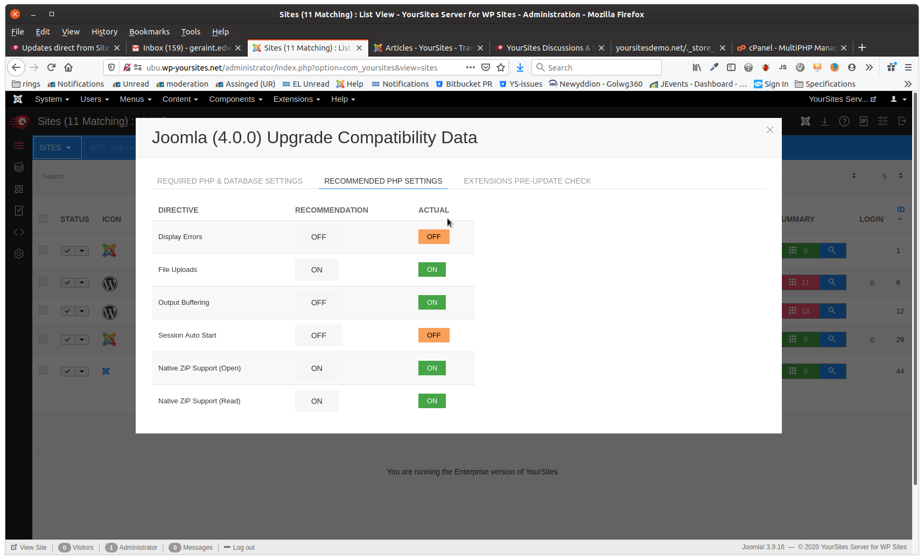Click the document icon in YourSites top toolbar
This screenshot has width=924, height=560.
point(864,121)
